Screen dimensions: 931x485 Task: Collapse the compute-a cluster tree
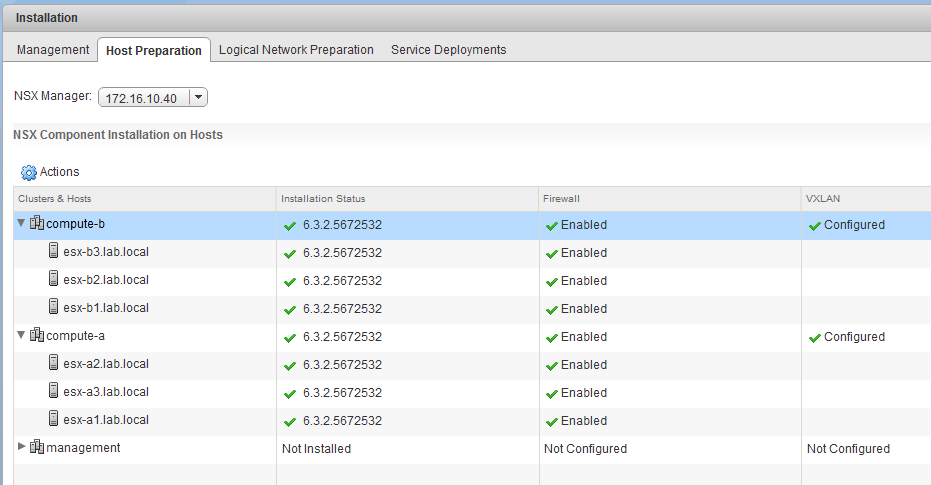[x=21, y=336]
